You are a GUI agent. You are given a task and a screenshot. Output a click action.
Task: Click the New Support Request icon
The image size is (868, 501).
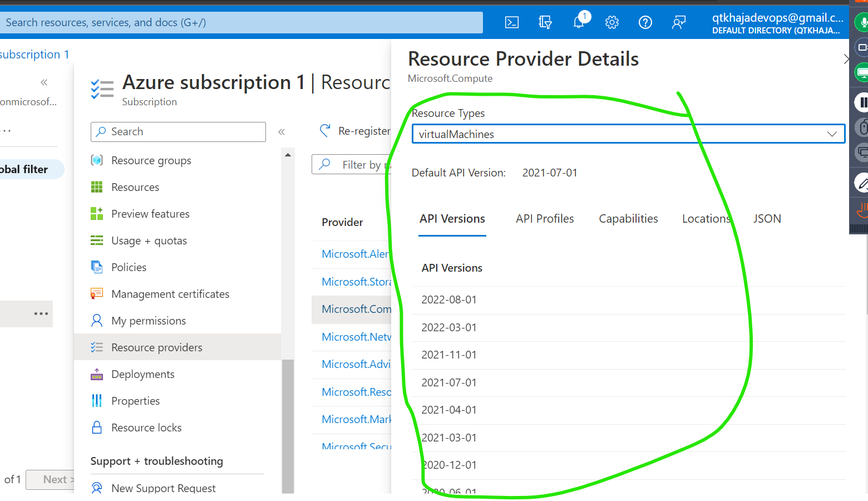coord(97,488)
